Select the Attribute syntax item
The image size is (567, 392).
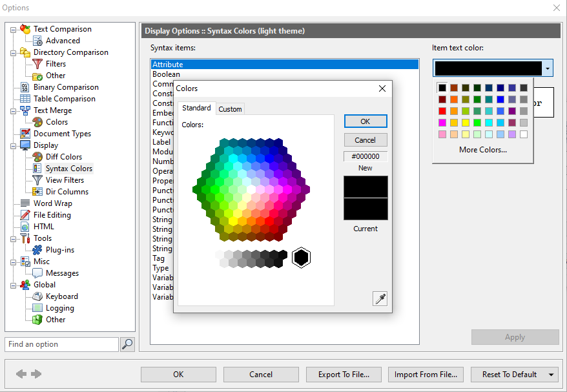[285, 65]
